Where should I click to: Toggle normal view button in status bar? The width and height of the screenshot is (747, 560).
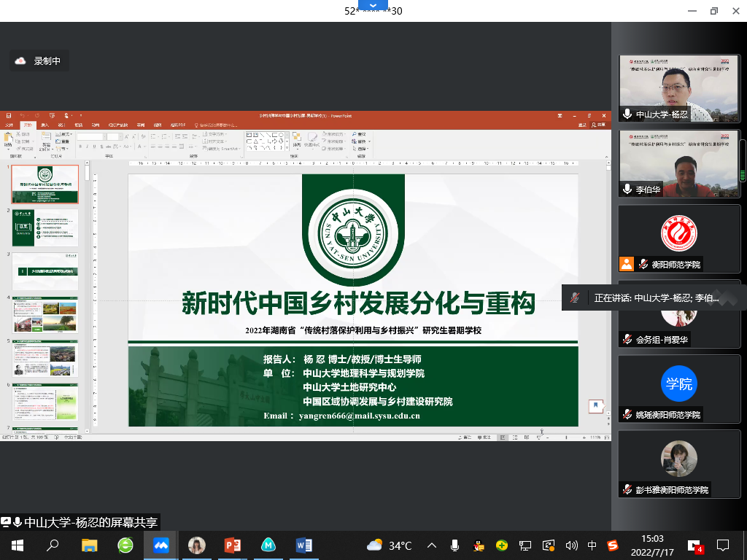pos(503,437)
